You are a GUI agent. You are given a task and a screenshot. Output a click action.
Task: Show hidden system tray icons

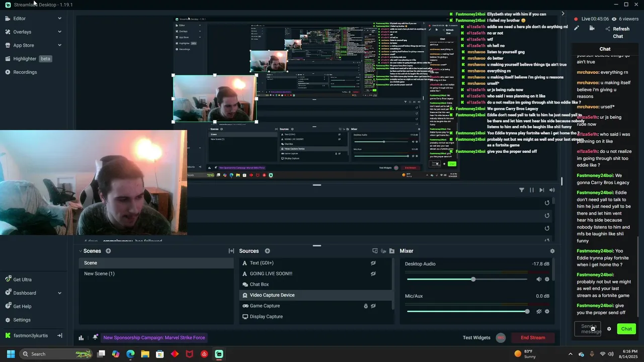coord(570,354)
